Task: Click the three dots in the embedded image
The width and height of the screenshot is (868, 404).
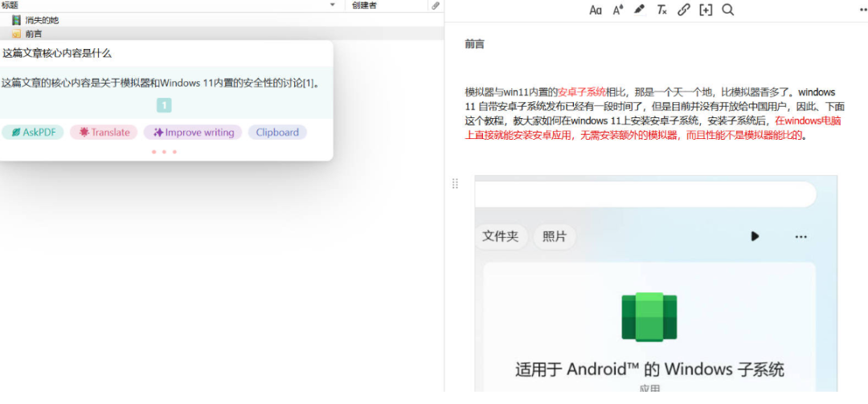Action: click(800, 237)
